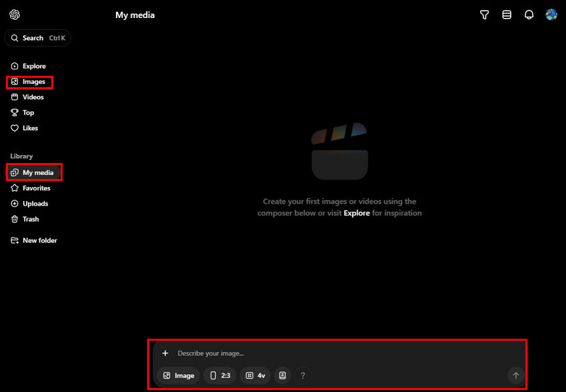Open the profile avatar menu

[551, 15]
